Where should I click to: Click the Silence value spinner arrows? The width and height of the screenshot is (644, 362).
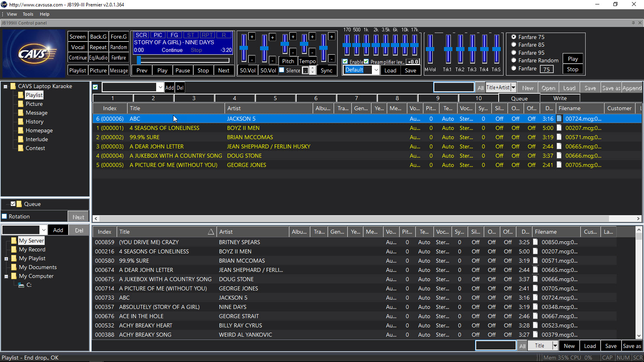313,70
